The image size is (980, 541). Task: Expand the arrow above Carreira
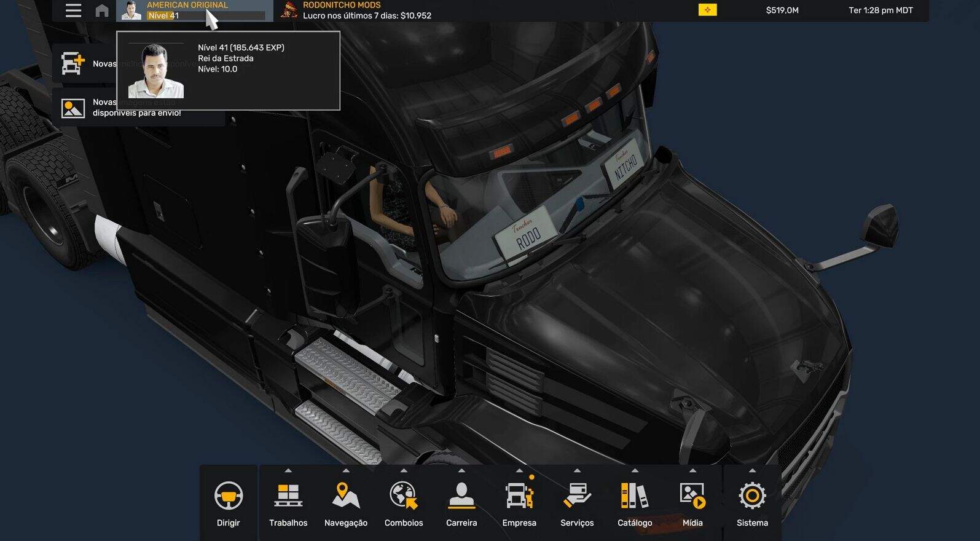pyautogui.click(x=461, y=471)
